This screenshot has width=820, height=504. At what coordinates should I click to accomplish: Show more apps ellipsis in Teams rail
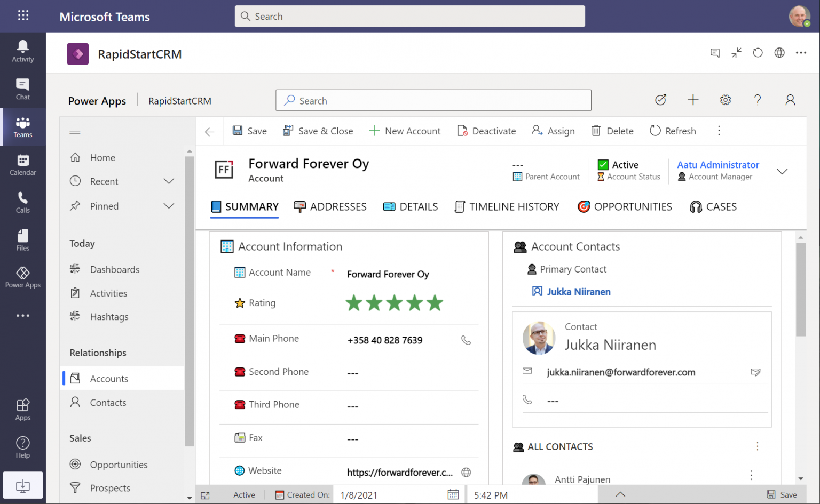[x=23, y=316]
